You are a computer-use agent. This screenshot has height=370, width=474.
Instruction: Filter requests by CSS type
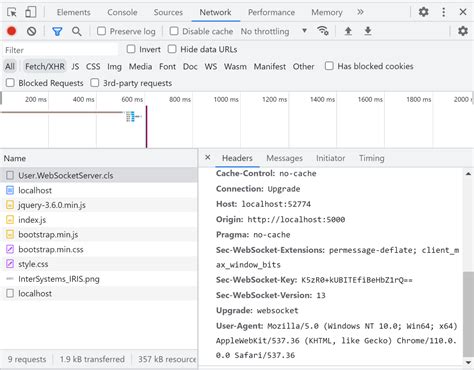(93, 66)
